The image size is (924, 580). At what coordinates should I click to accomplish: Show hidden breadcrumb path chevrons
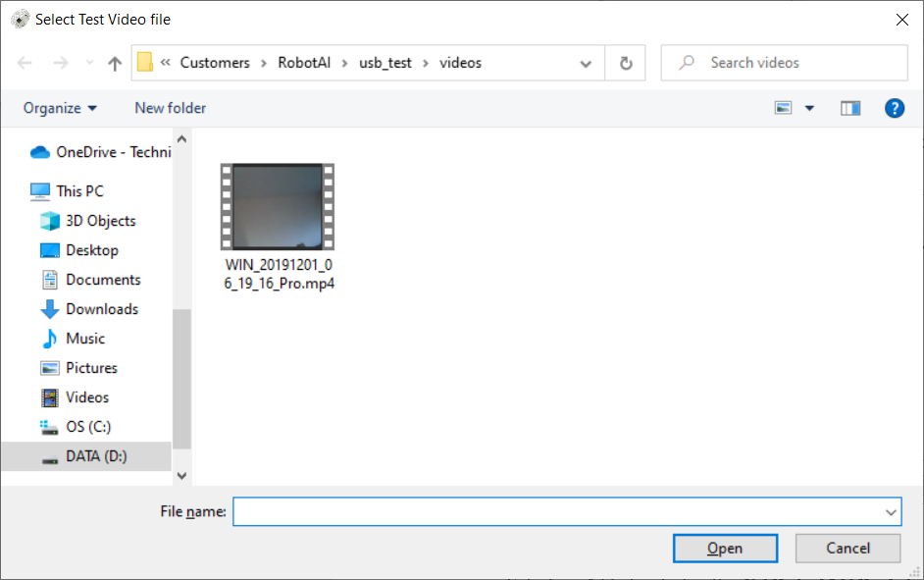point(166,62)
